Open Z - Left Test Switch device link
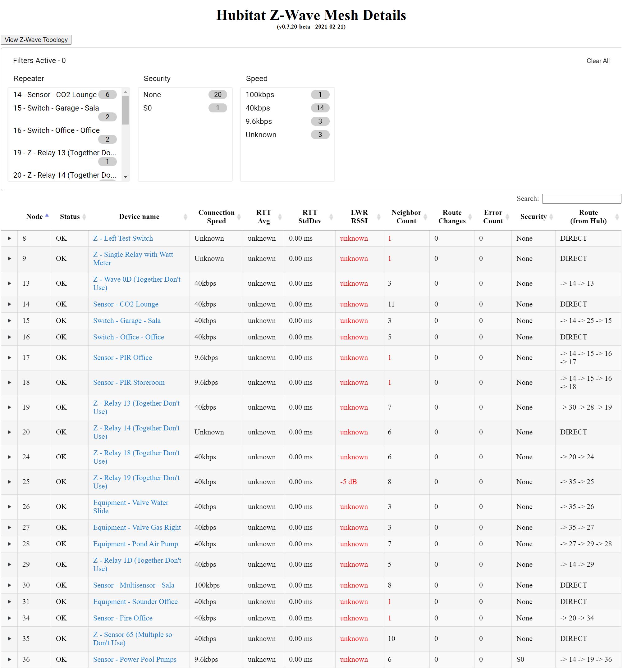Viewport: 623px width, 672px height. coord(123,238)
